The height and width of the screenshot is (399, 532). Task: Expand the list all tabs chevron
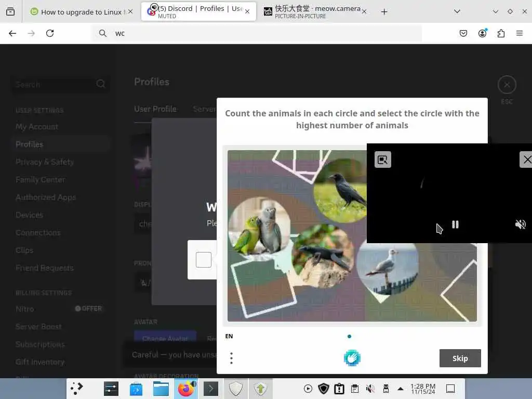(457, 11)
